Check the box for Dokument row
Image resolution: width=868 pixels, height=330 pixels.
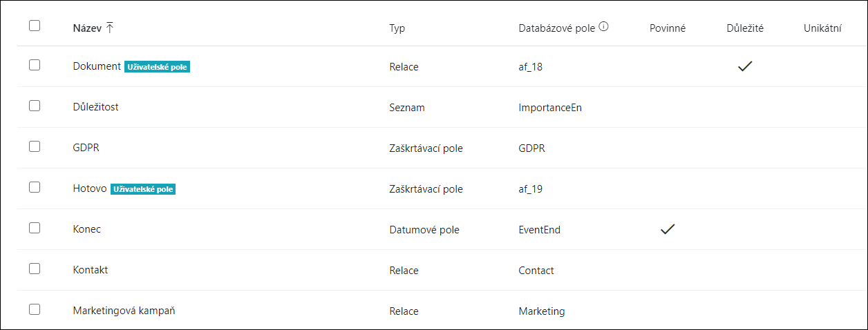coord(35,65)
